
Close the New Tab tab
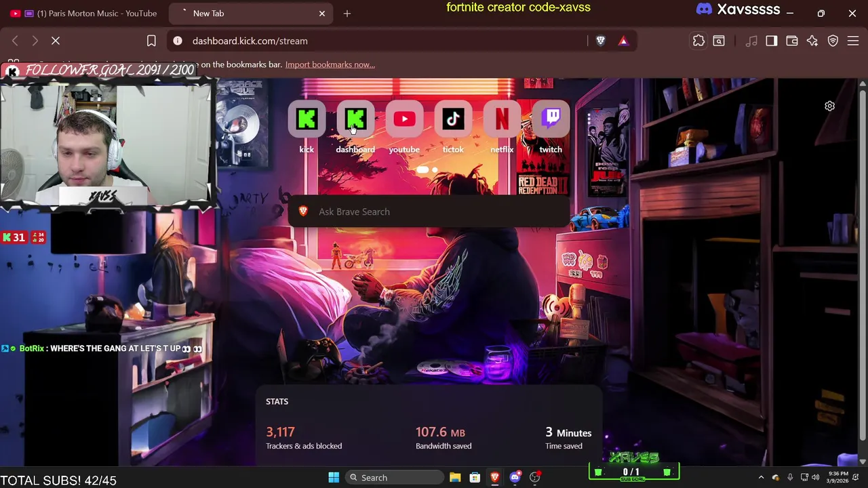[322, 14]
